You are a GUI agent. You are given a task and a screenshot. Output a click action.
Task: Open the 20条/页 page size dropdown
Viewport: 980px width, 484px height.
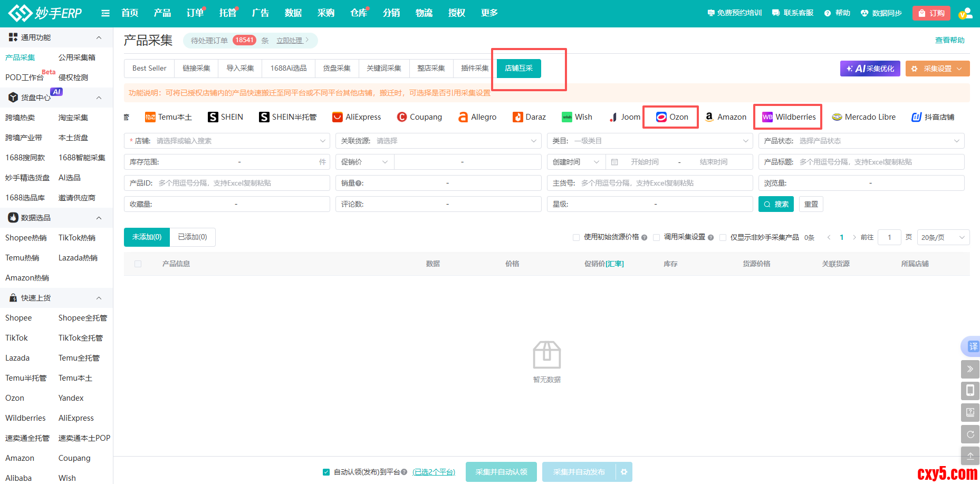click(943, 237)
